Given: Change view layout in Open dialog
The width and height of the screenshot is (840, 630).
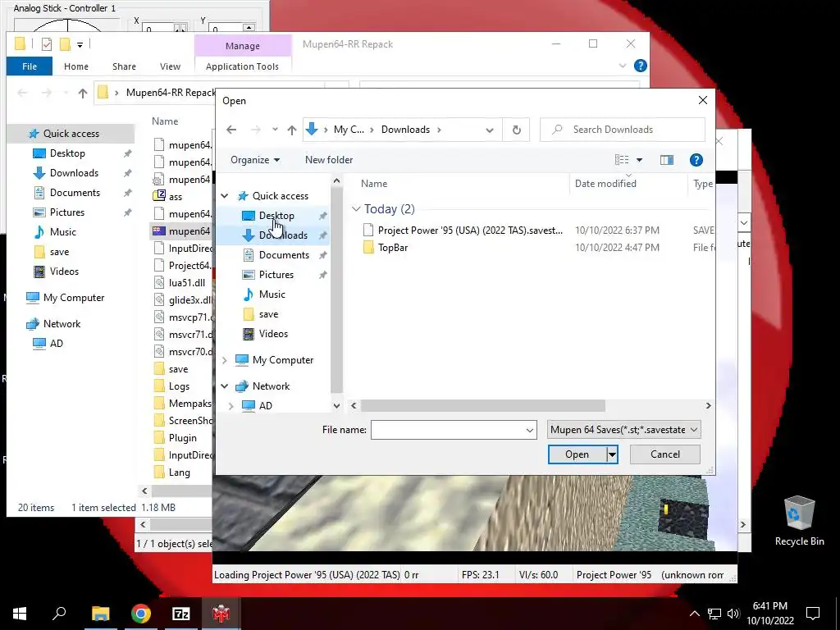Looking at the screenshot, I should coord(622,160).
